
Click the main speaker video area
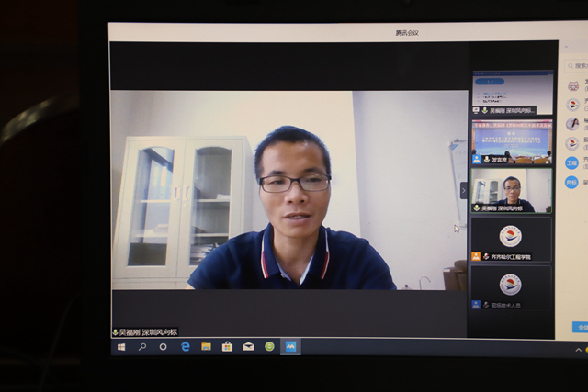(x=289, y=202)
